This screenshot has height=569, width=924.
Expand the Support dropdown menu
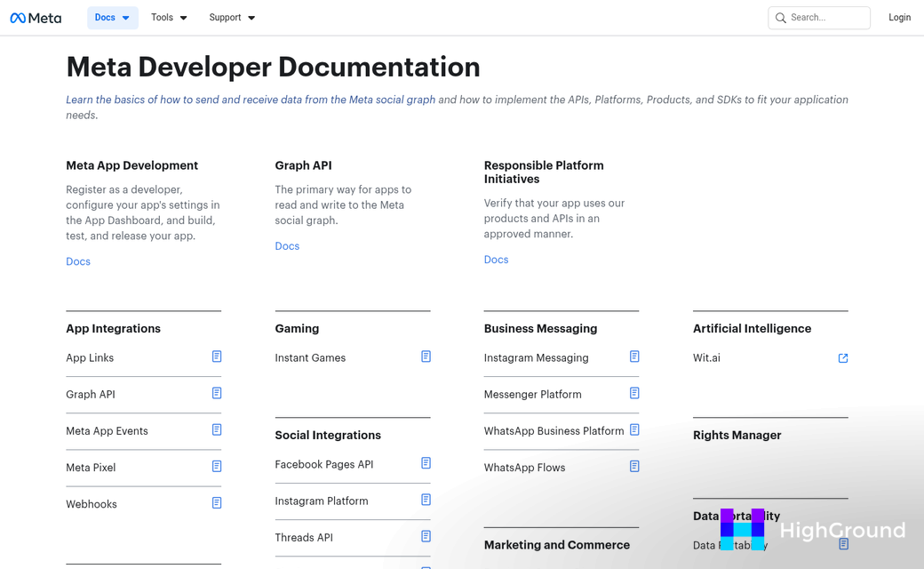(x=232, y=18)
